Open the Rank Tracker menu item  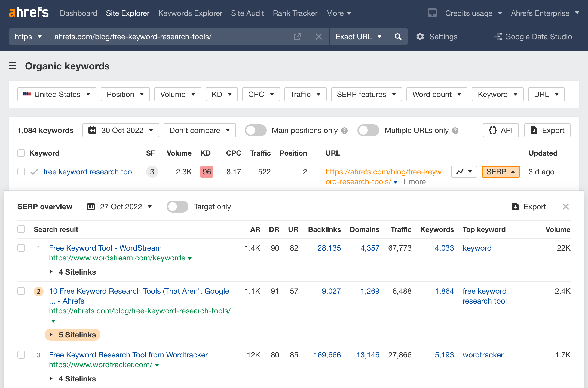coord(295,13)
